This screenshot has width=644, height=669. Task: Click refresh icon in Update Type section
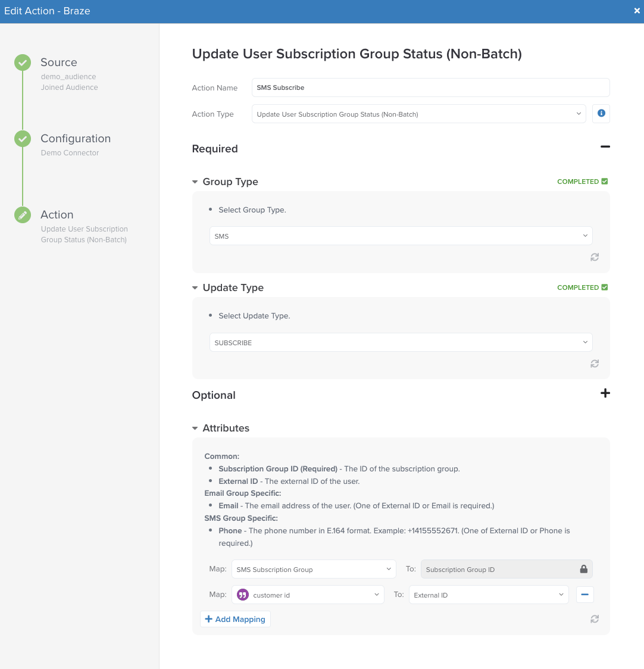(x=594, y=363)
